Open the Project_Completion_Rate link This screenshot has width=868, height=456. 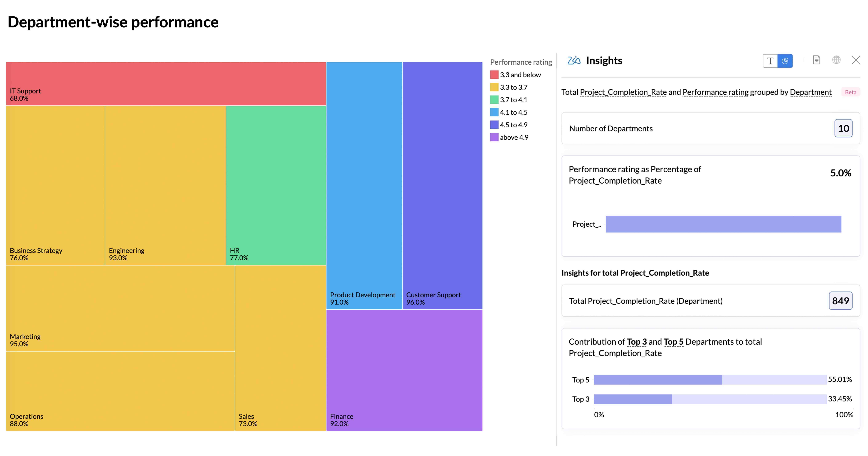[x=623, y=92]
